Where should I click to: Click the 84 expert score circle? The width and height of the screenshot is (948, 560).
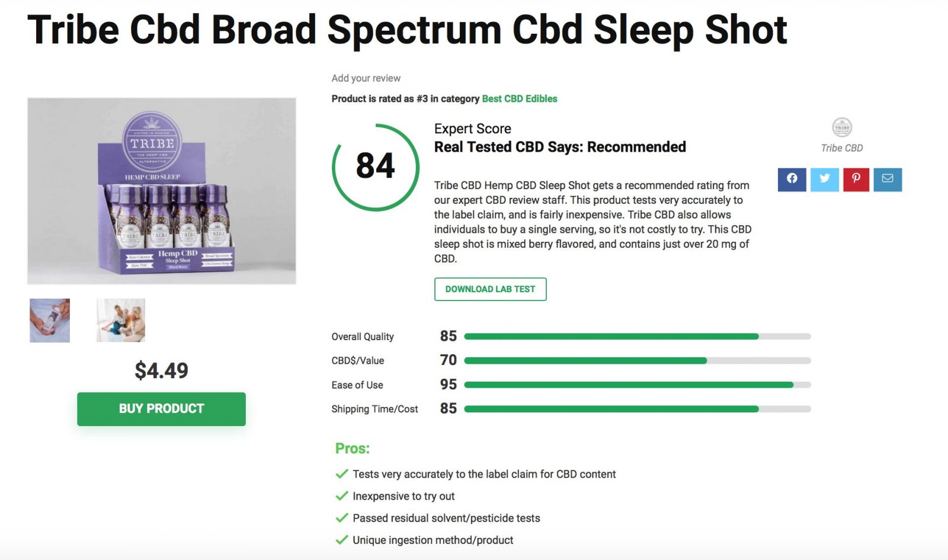(376, 167)
